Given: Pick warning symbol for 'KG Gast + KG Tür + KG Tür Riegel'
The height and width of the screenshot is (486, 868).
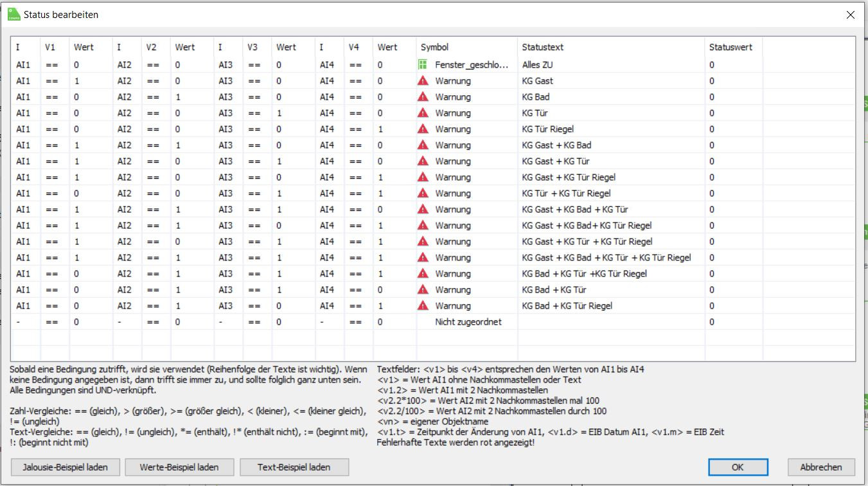Looking at the screenshot, I should pos(423,242).
